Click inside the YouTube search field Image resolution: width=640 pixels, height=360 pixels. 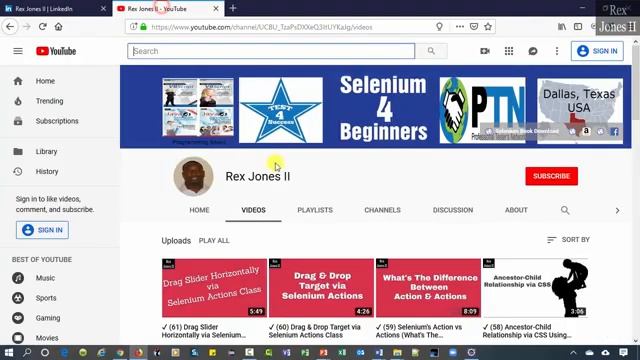pyautogui.click(x=271, y=51)
